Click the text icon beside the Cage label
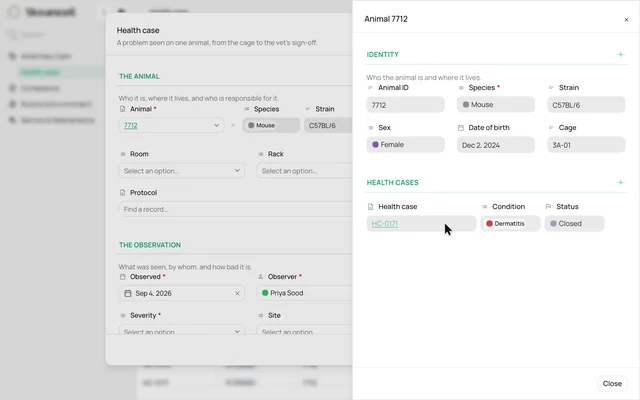Screen dimensions: 640x400 (551, 128)
